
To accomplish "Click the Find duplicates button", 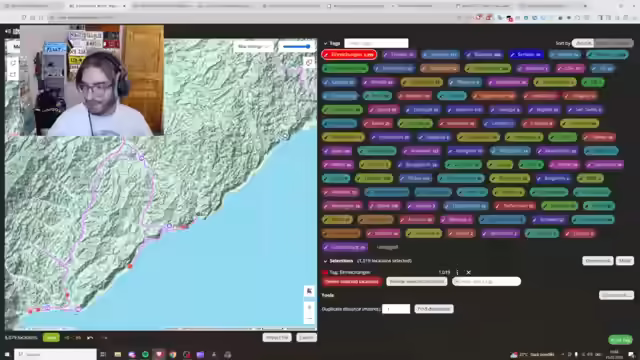I will click(x=434, y=309).
